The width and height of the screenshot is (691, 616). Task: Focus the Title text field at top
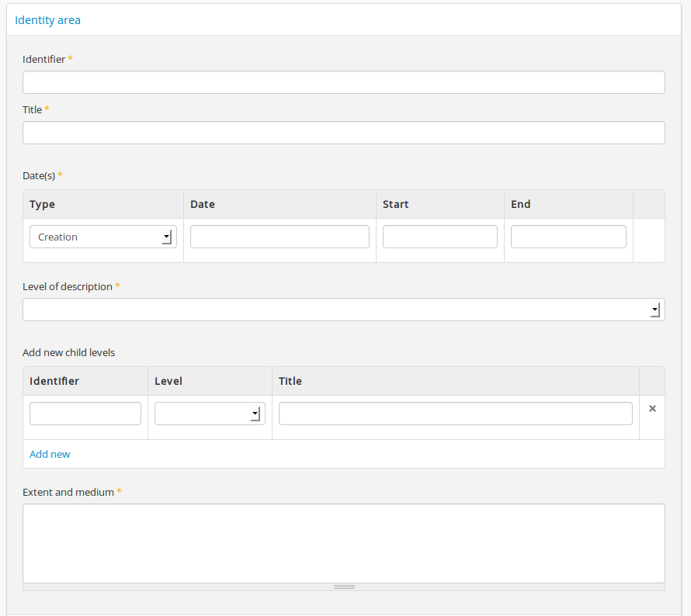(344, 133)
